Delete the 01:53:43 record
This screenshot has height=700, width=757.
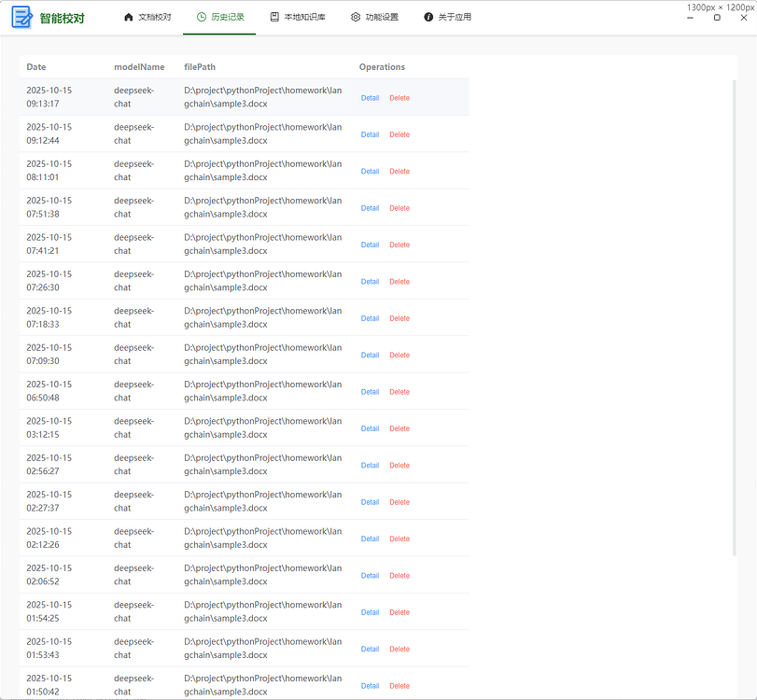point(400,649)
